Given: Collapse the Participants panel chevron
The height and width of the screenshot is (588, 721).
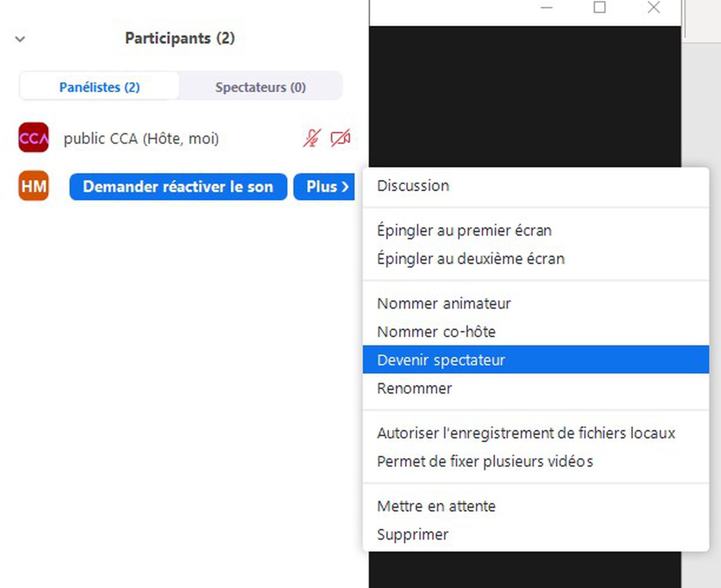Looking at the screenshot, I should coord(20,39).
